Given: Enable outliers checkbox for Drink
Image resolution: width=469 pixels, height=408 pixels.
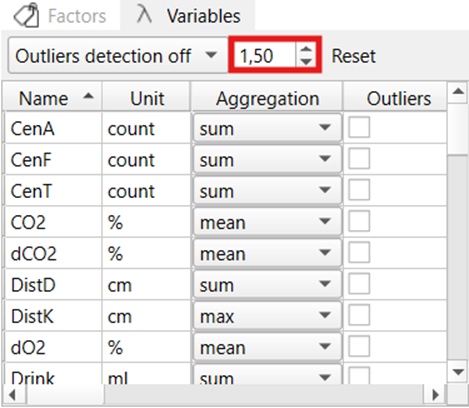Looking at the screenshot, I should pos(359,375).
